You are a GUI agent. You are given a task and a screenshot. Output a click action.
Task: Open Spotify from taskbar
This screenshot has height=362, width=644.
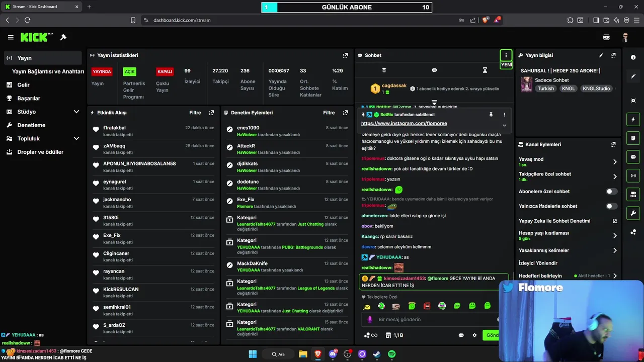391,354
